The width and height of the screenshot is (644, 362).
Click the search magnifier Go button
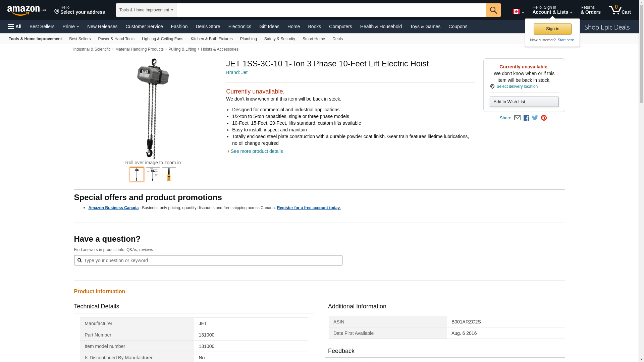click(493, 10)
